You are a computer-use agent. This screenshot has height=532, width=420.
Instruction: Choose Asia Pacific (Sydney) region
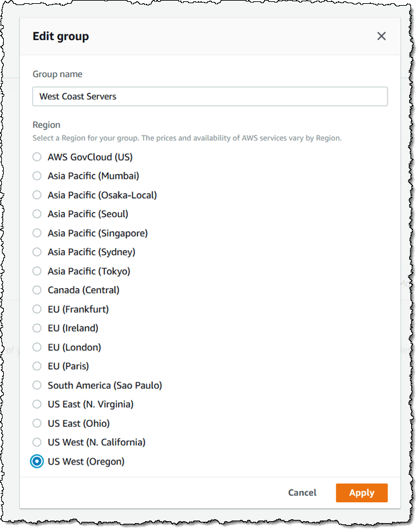pos(36,252)
